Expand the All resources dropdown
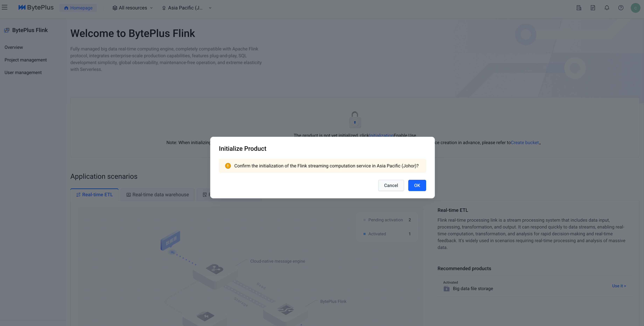Image resolution: width=644 pixels, height=326 pixels. [x=132, y=8]
